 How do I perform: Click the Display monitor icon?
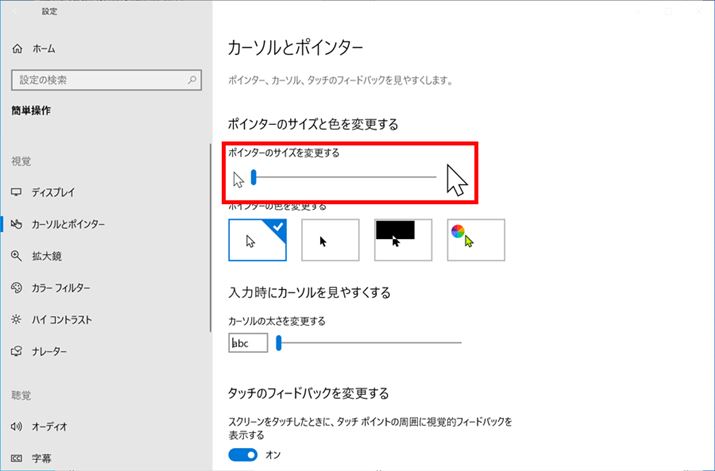(x=16, y=192)
